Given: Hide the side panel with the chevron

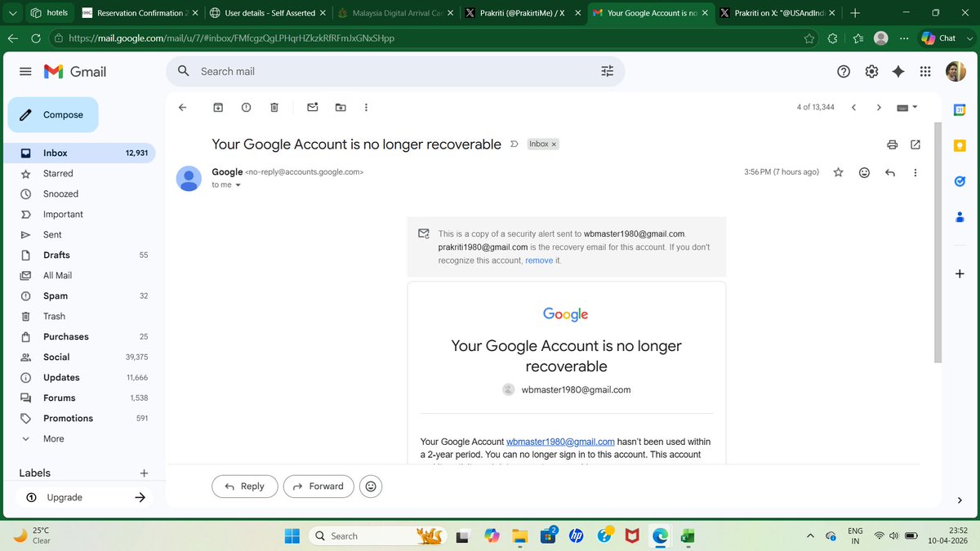Looking at the screenshot, I should pos(960,500).
